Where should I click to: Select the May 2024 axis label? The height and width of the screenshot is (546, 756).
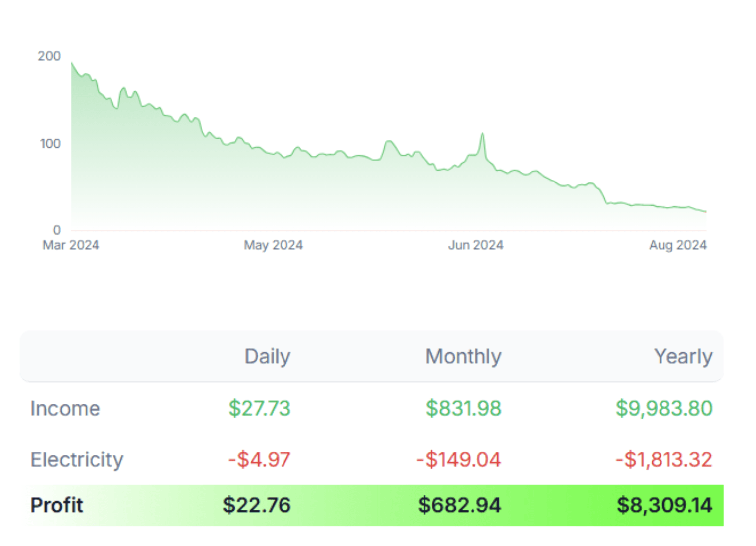pos(273,245)
